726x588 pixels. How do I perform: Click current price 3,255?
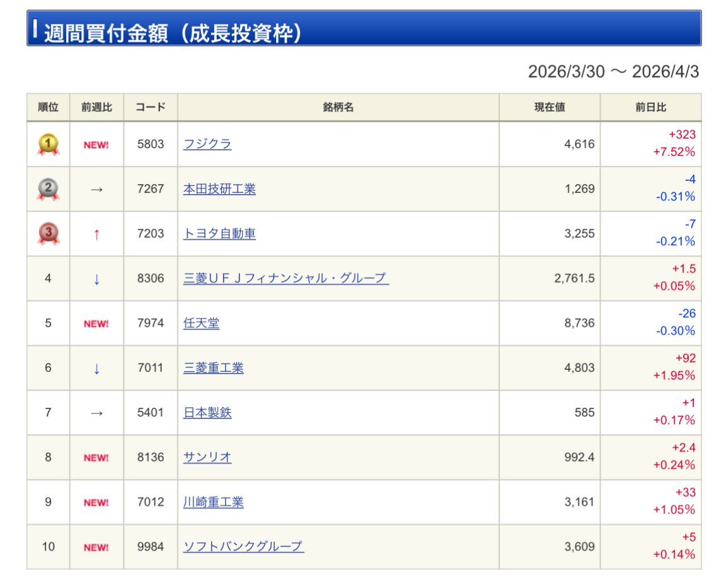[579, 233]
